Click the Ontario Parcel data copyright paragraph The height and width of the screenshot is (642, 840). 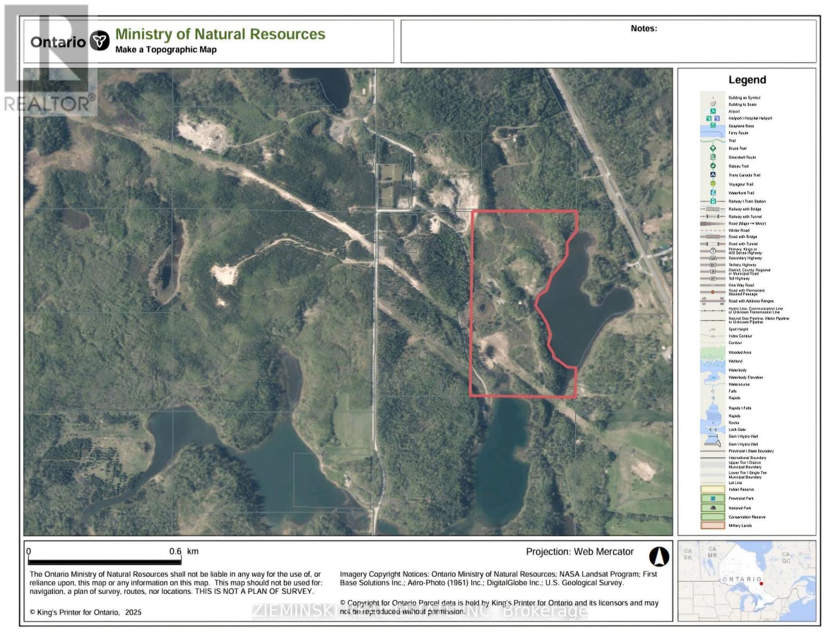(498, 607)
